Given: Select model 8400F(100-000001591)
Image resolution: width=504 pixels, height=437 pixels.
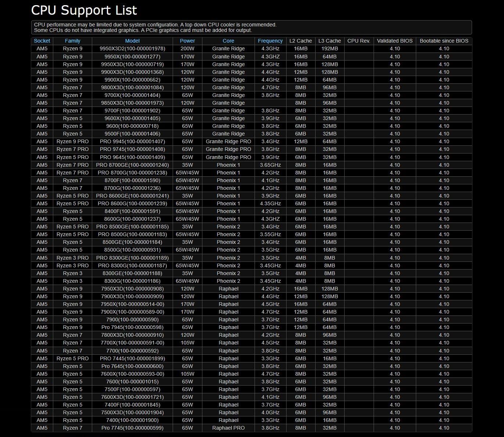Looking at the screenshot, I should [132, 211].
